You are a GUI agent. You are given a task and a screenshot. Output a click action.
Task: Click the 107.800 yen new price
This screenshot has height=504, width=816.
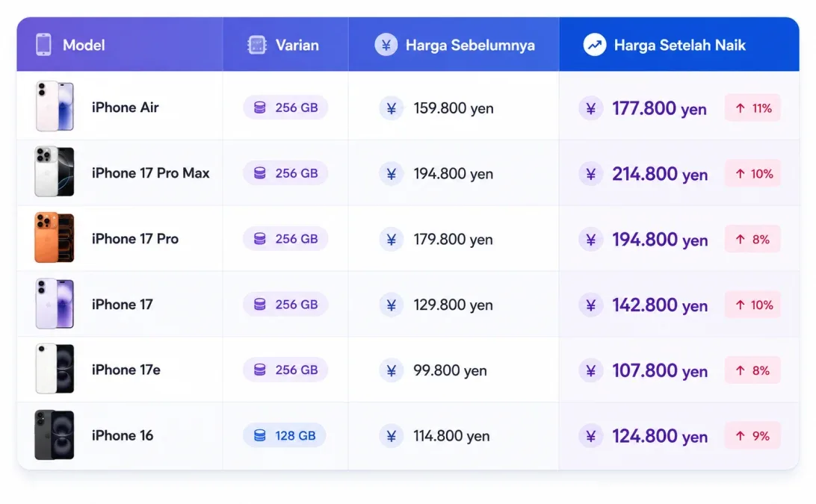[x=660, y=370]
